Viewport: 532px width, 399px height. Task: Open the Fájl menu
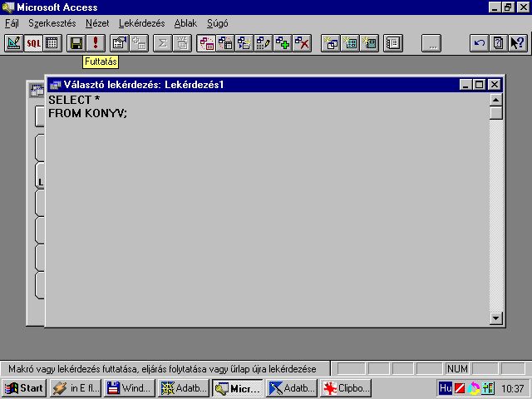tap(12, 23)
